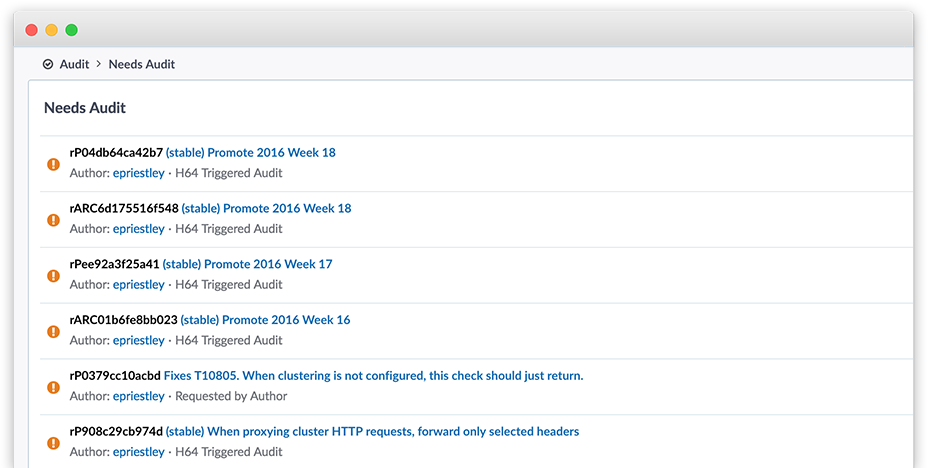Image resolution: width=928 pixels, height=468 pixels.
Task: Open the Promote 2016 Week 16 commit
Action: pos(265,321)
